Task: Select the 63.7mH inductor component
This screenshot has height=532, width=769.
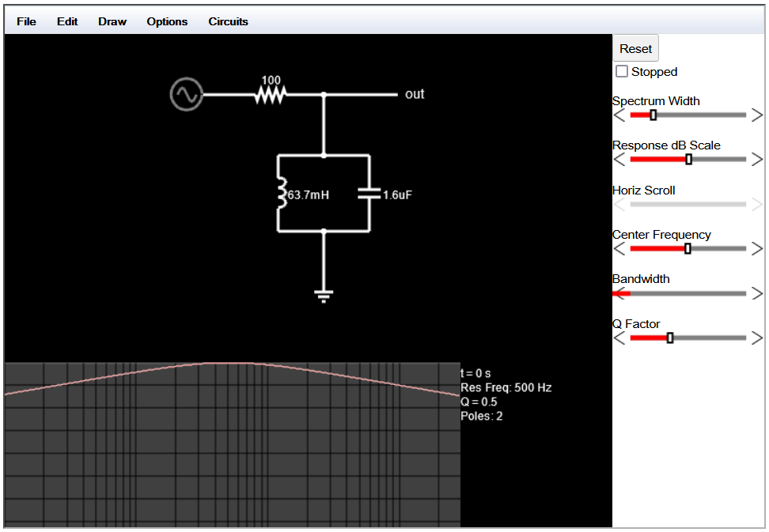Action: 281,194
